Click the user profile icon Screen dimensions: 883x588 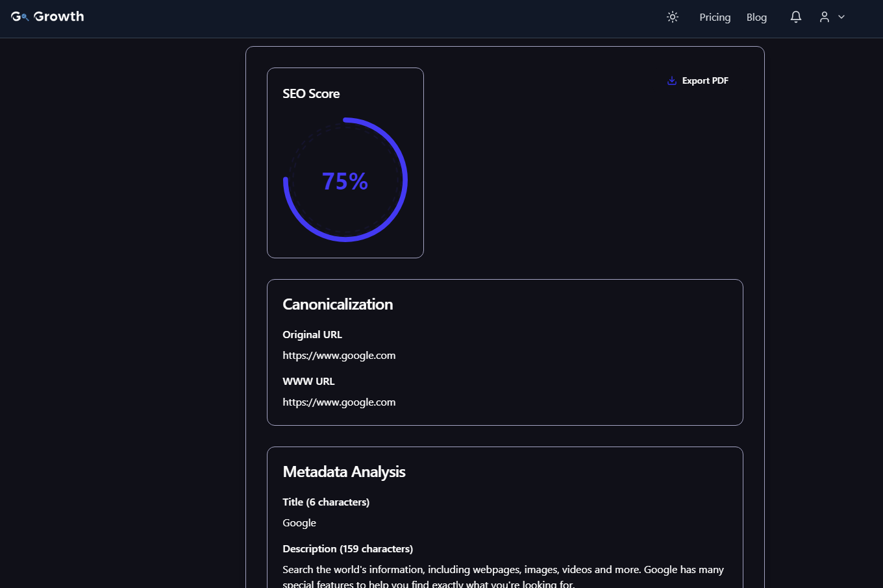(825, 17)
